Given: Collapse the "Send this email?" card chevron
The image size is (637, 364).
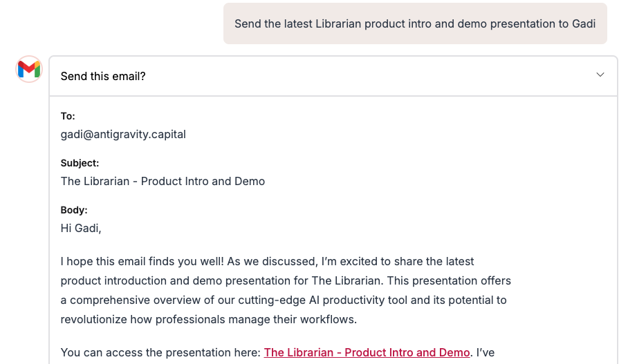Looking at the screenshot, I should [x=600, y=75].
